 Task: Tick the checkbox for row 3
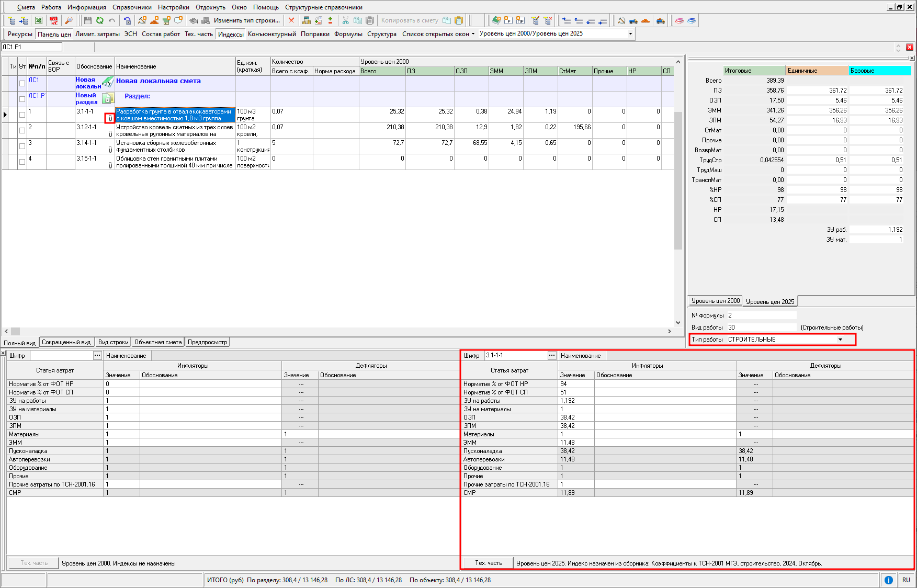pos(22,146)
